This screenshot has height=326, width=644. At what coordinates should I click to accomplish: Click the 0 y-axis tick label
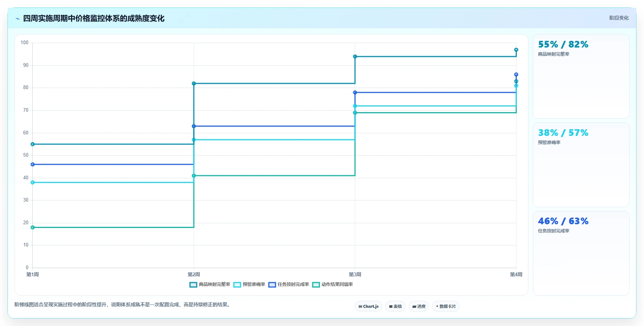27,268
